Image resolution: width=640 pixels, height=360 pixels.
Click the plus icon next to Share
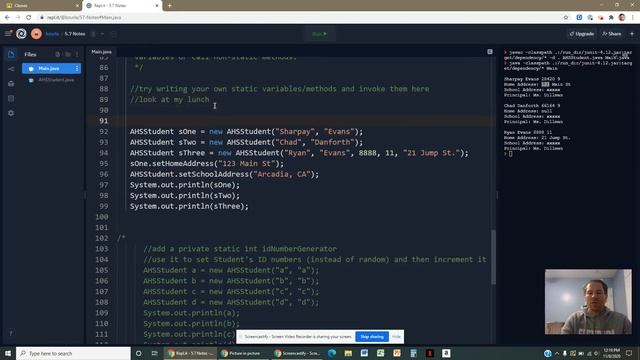(x=632, y=34)
